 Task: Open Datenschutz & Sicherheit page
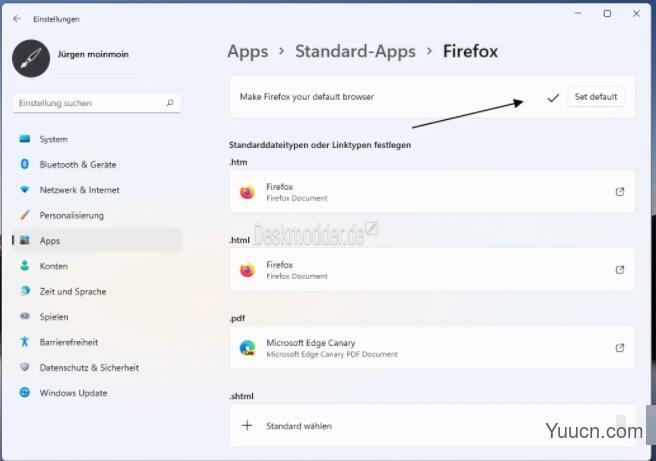pos(97,368)
